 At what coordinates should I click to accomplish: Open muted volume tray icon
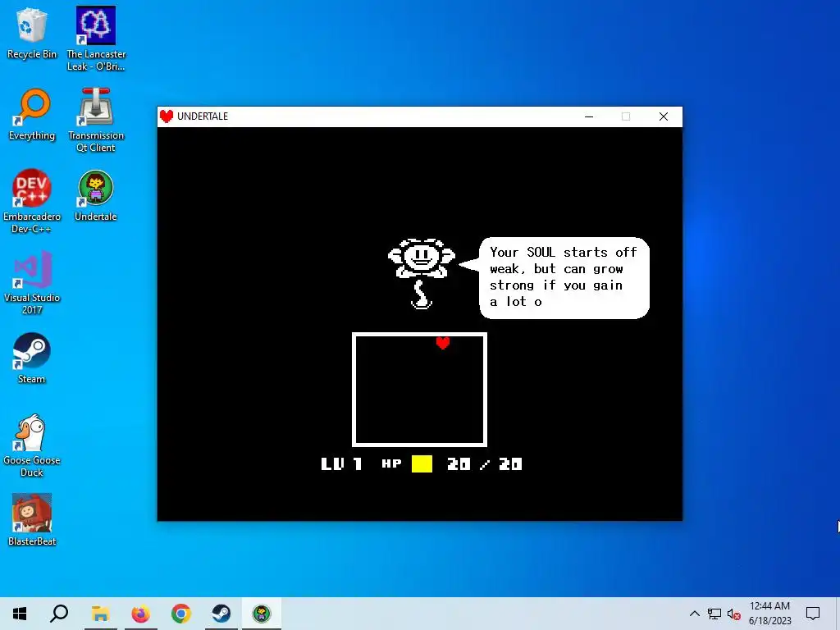pyautogui.click(x=734, y=614)
